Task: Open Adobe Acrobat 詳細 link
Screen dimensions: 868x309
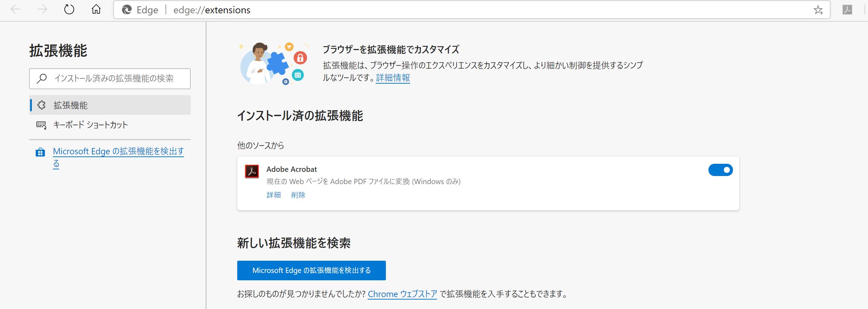Action: [x=274, y=195]
